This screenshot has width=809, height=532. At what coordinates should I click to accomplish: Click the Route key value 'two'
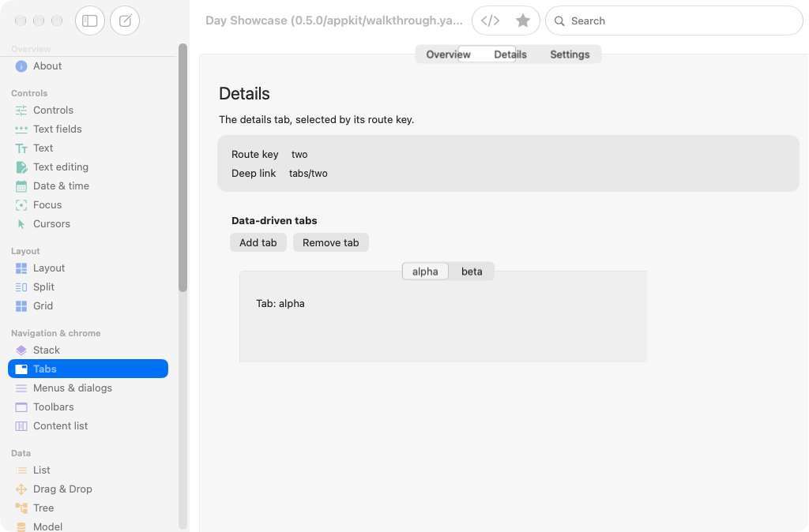299,155
